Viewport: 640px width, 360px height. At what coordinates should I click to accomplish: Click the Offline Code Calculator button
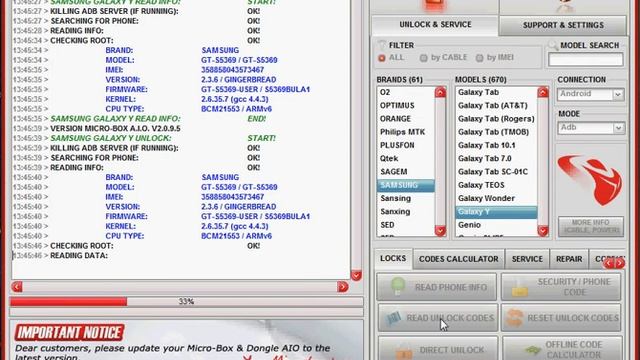(x=562, y=349)
